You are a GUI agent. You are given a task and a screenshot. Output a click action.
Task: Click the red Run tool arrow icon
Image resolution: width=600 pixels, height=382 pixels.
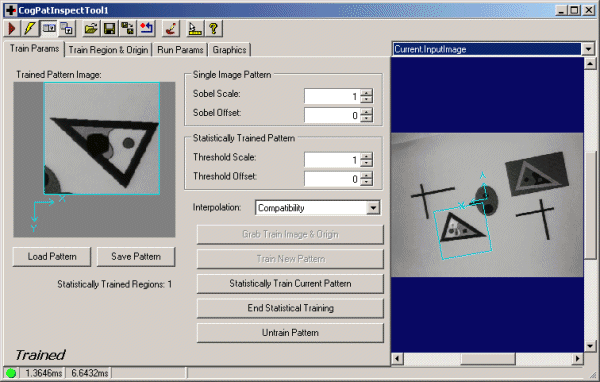pos(12,29)
